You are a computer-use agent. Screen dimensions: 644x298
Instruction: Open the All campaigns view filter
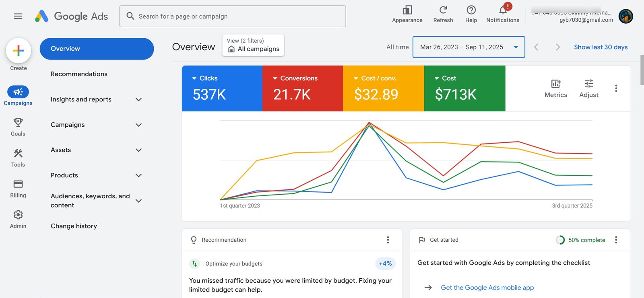coord(253,45)
